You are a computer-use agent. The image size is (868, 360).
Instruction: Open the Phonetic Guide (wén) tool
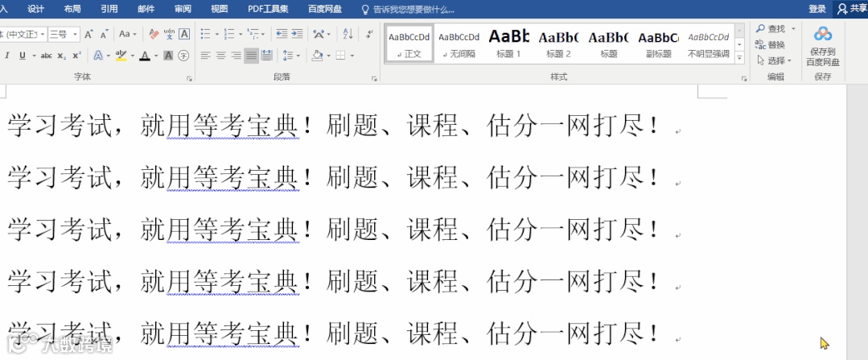click(169, 35)
